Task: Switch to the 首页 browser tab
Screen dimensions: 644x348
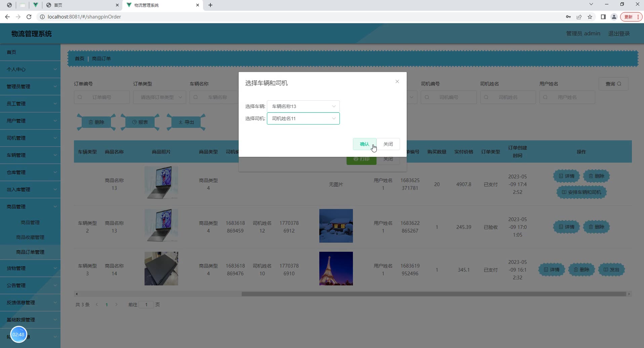Action: click(x=82, y=5)
